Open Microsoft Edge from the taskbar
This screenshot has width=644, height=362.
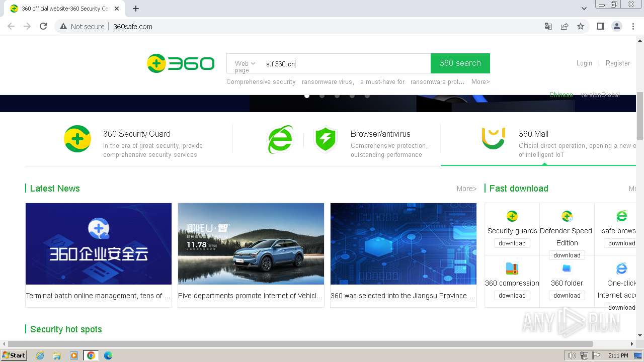tap(108, 355)
